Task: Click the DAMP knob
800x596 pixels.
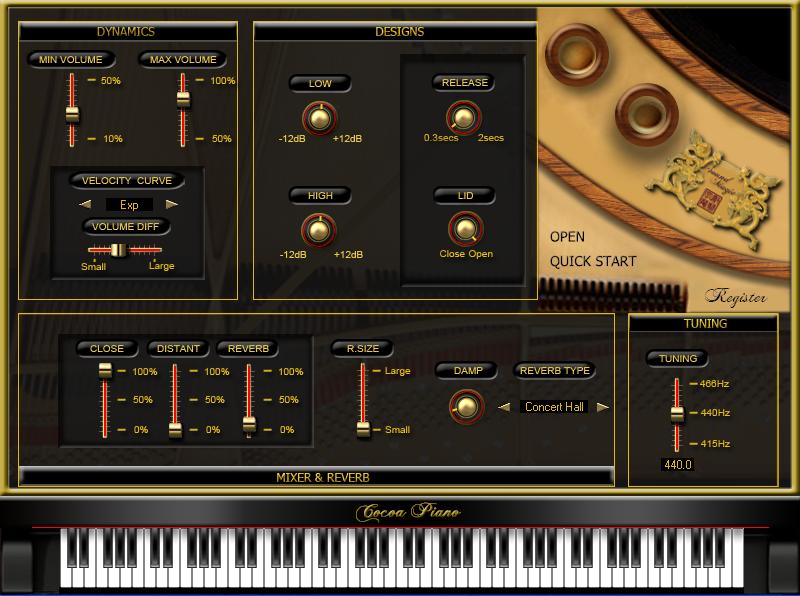Action: tap(465, 405)
